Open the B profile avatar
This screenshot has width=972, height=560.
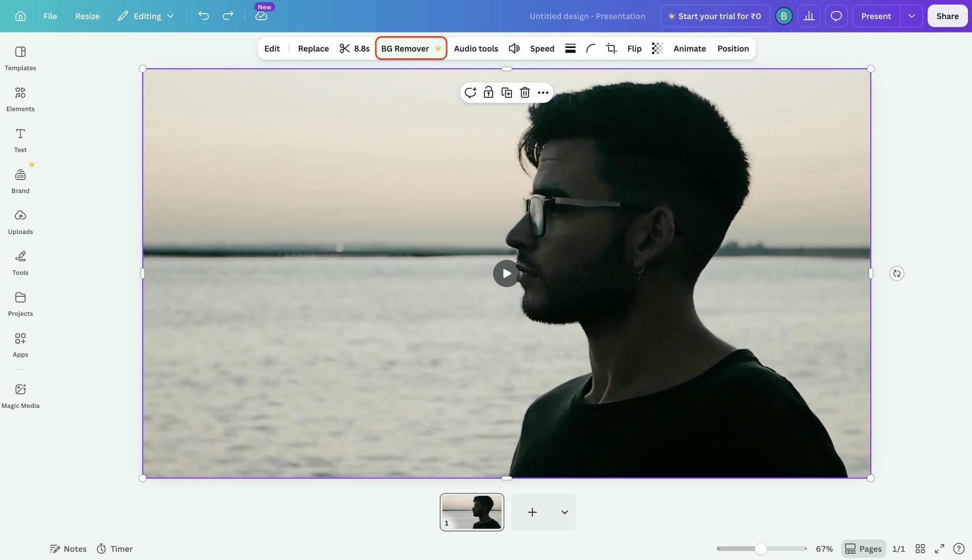tap(784, 16)
